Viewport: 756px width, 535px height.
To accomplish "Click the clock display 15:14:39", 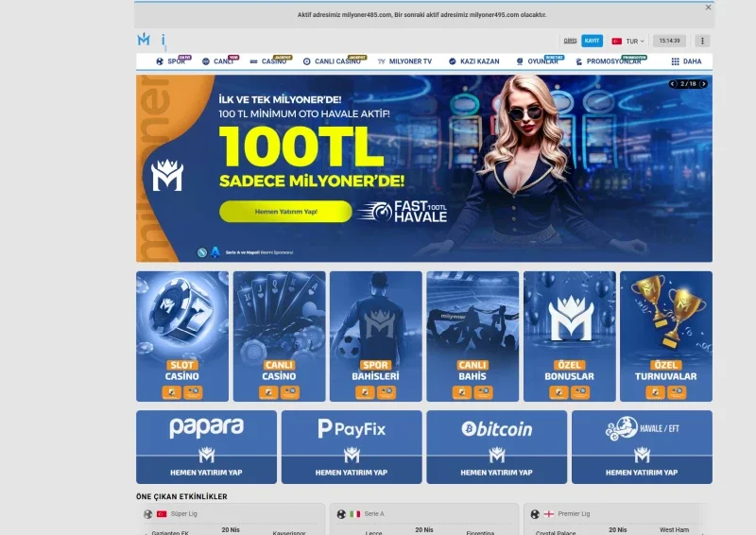I will pos(669,41).
